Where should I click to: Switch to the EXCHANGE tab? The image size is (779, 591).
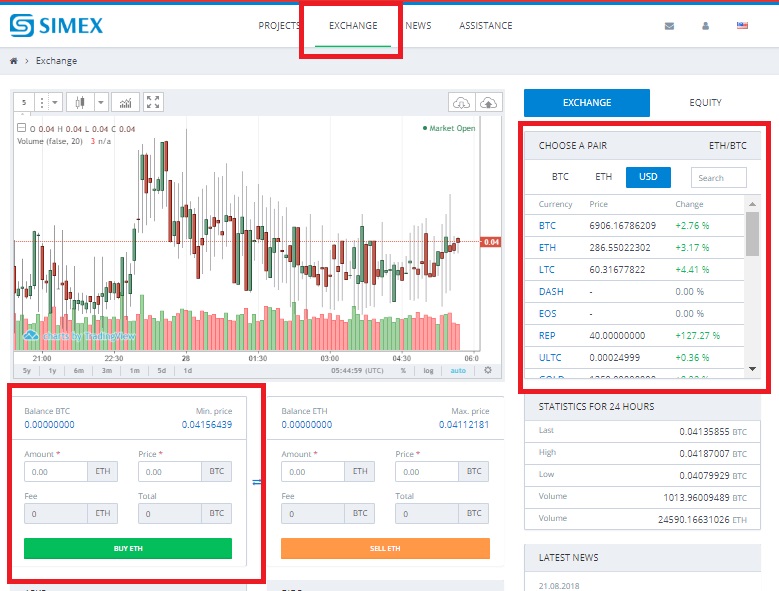[x=587, y=103]
